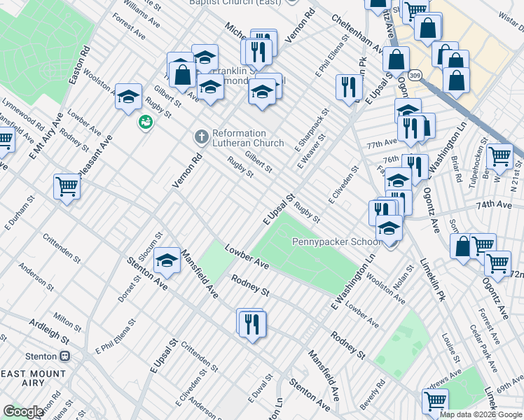
Task: Select the Nolan St street label
Action: pos(404,278)
